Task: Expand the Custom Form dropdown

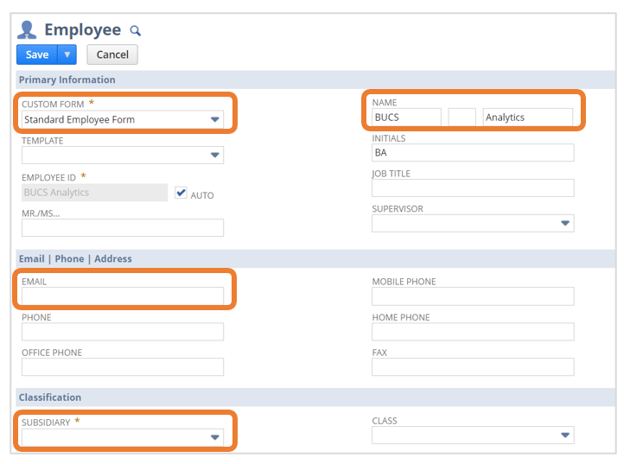Action: 214,120
